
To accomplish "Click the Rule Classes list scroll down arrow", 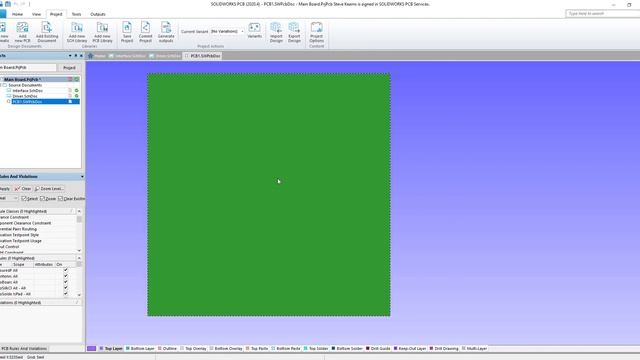I will click(x=79, y=251).
